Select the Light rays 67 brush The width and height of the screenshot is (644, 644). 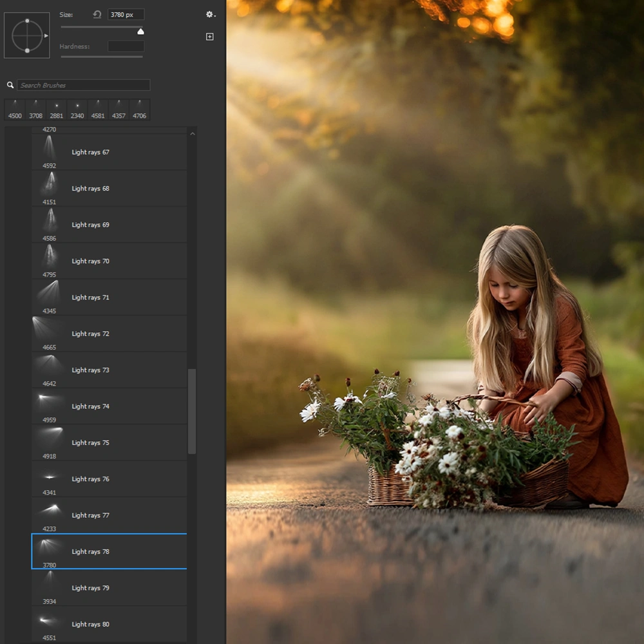90,153
